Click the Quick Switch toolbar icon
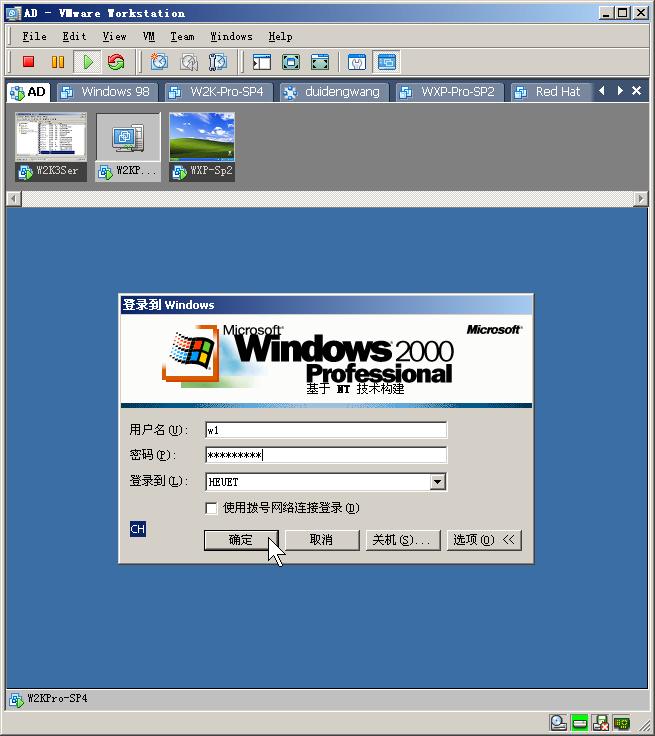The image size is (655, 736). [320, 62]
